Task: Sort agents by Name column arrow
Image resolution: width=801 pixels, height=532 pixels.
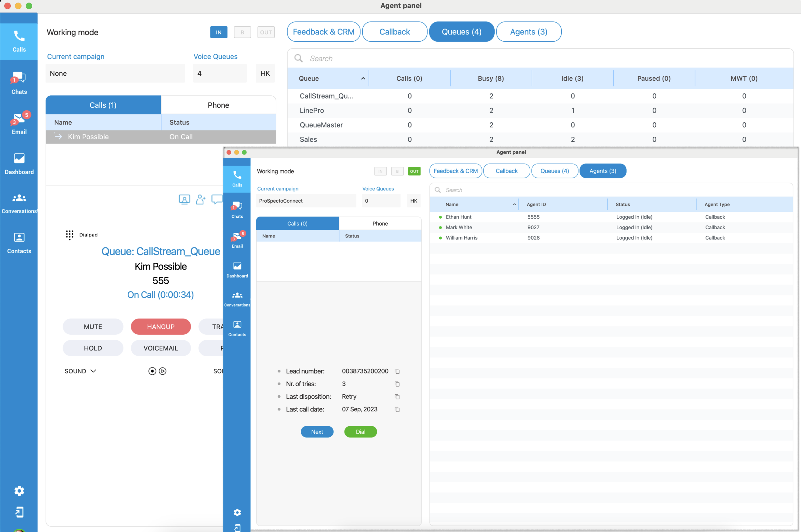Action: pyautogui.click(x=514, y=204)
